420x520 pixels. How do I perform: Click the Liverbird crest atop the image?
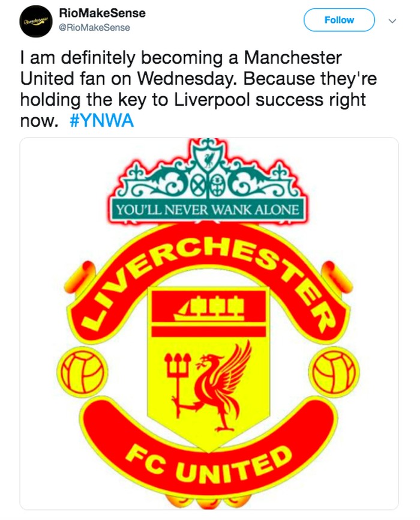(x=209, y=156)
